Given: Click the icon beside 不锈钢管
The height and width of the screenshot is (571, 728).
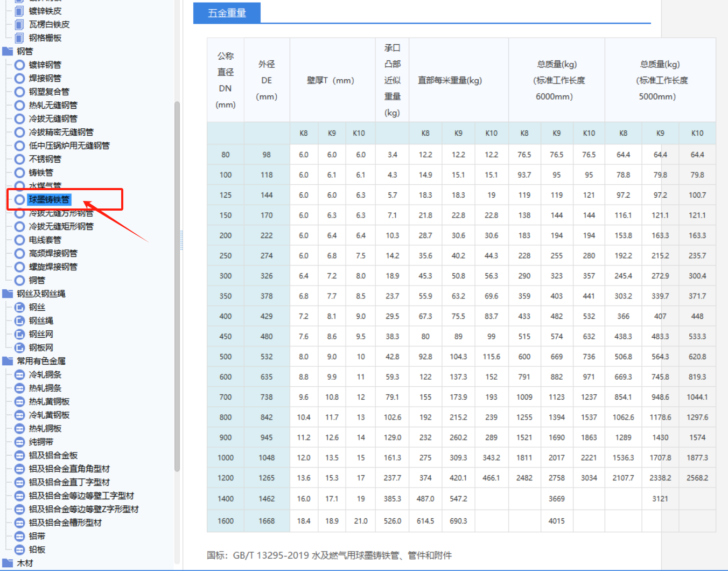Looking at the screenshot, I should (x=20, y=159).
